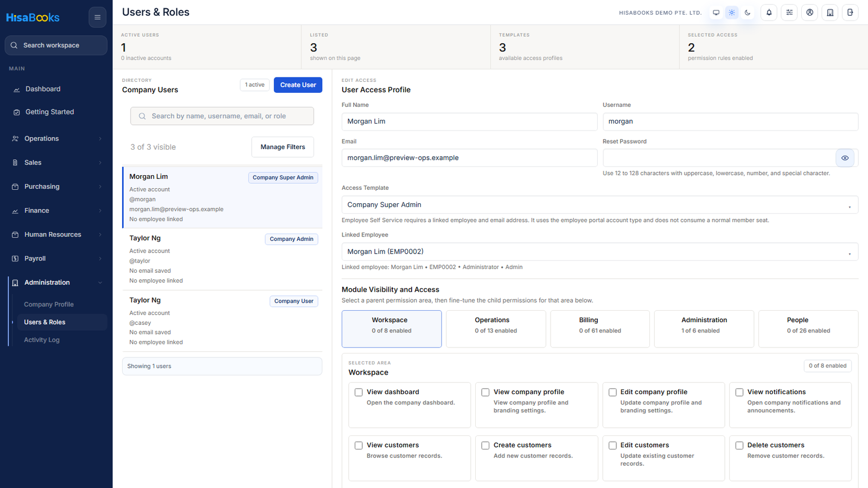The width and height of the screenshot is (868, 488).
Task: Expand Operations menu chevron
Action: tap(100, 139)
